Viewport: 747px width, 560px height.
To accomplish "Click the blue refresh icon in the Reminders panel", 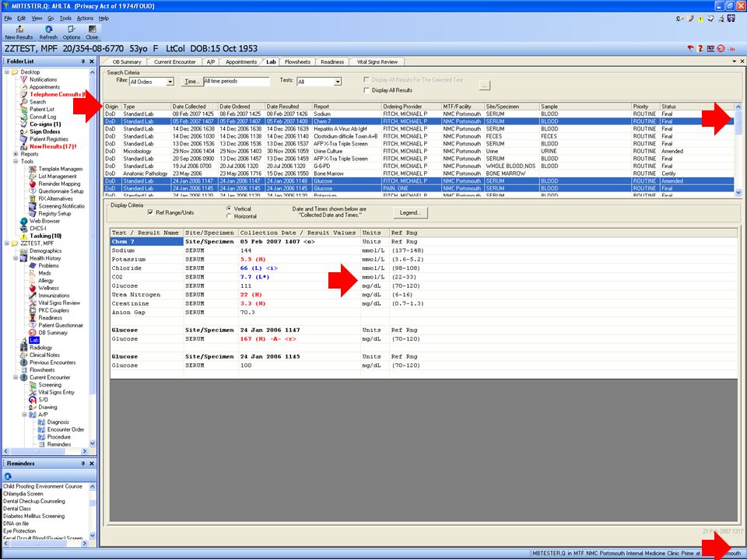I will click(x=8, y=476).
